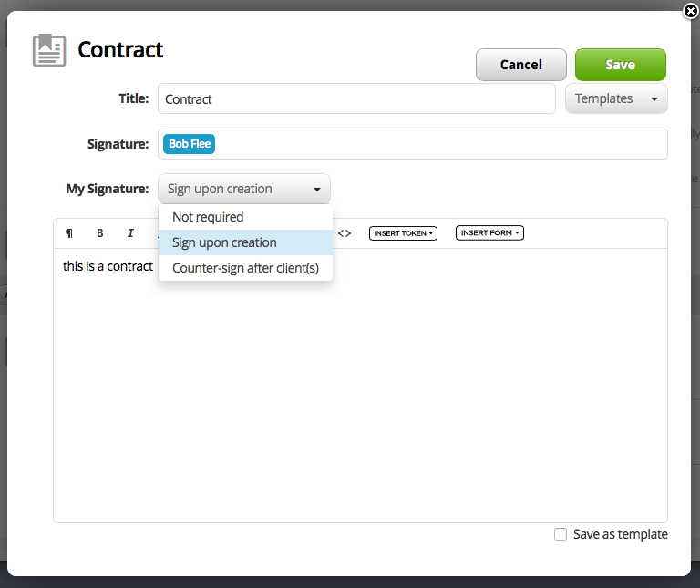The image size is (700, 588).
Task: Click the paragraph format icon
Action: click(69, 233)
